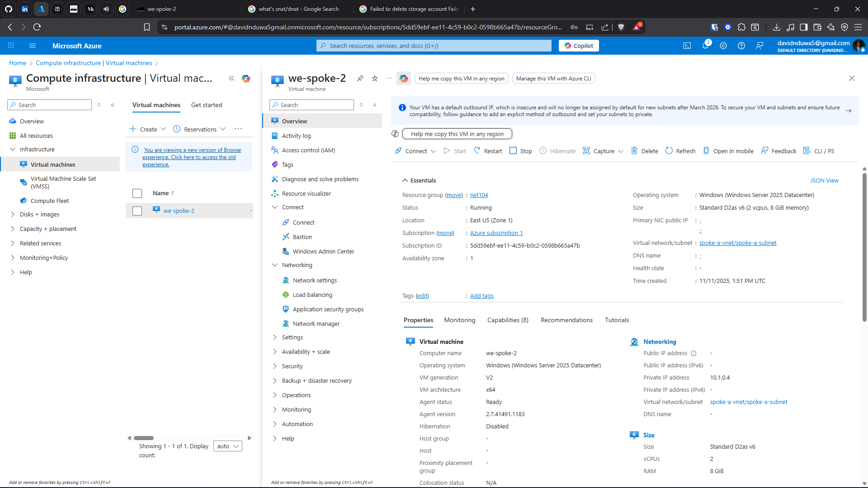Toggle the select-all VMs checkbox

137,193
